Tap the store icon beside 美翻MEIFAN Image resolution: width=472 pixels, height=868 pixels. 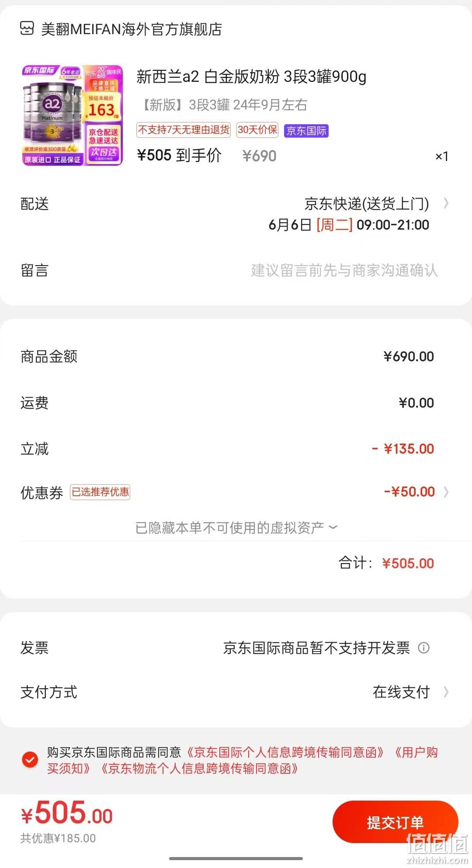[27, 28]
